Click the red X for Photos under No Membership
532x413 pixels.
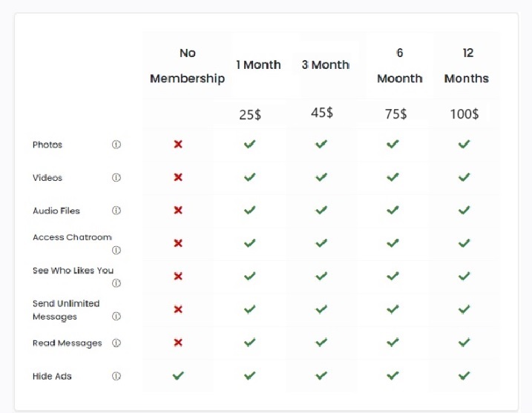(x=178, y=145)
